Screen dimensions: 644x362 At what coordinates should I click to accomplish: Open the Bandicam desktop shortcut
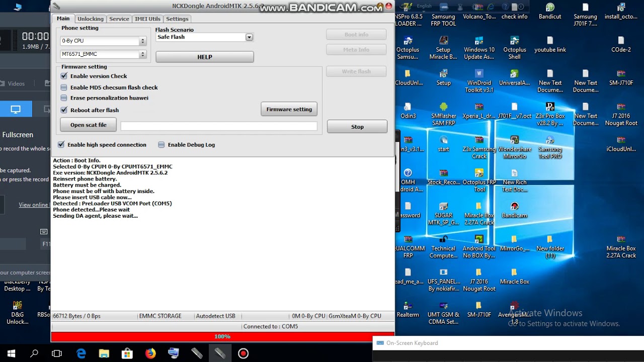[x=515, y=210]
